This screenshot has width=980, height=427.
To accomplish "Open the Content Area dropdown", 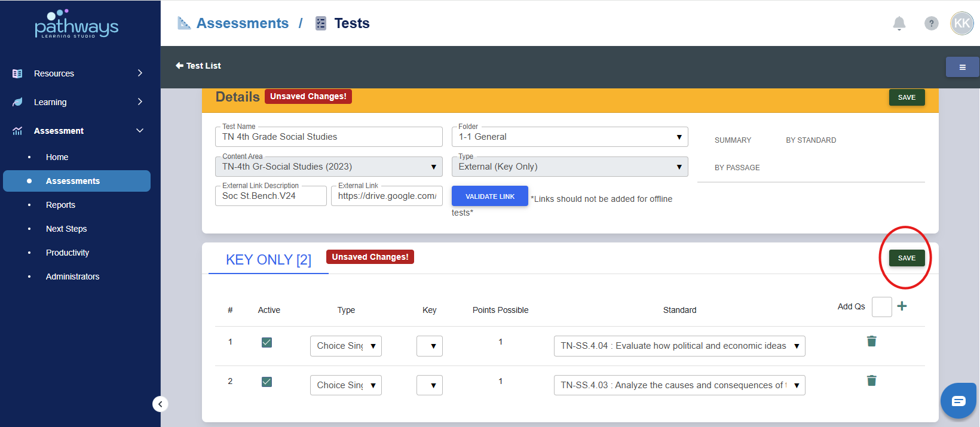I will tap(329, 167).
